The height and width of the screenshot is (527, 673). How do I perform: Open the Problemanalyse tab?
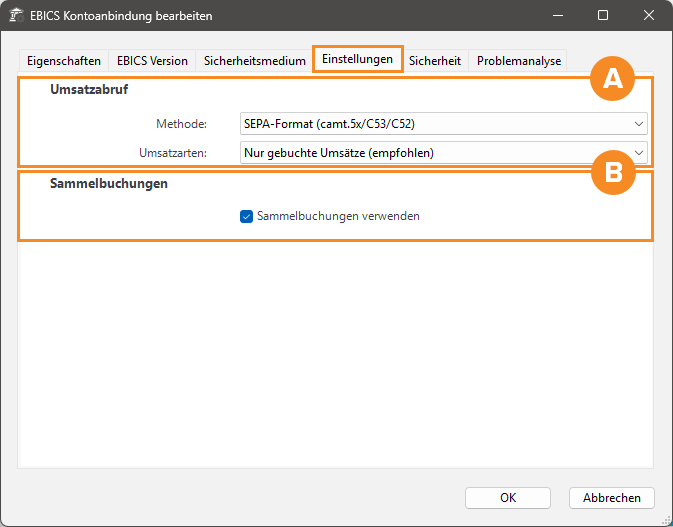(518, 61)
